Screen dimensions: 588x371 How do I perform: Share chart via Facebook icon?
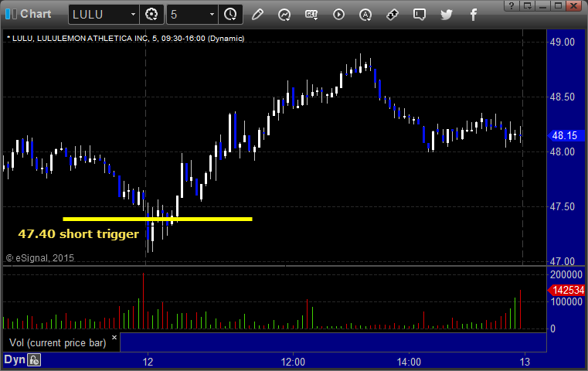click(x=473, y=15)
